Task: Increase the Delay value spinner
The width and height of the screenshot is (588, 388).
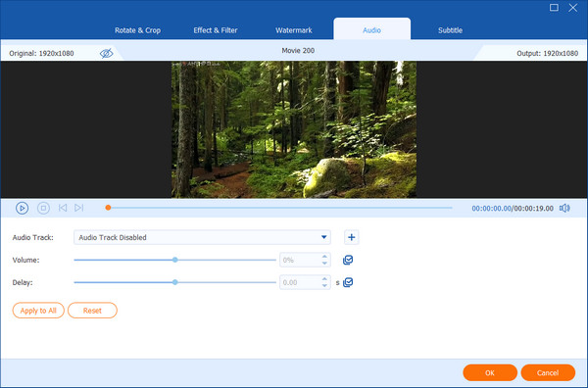Action: [x=324, y=279]
